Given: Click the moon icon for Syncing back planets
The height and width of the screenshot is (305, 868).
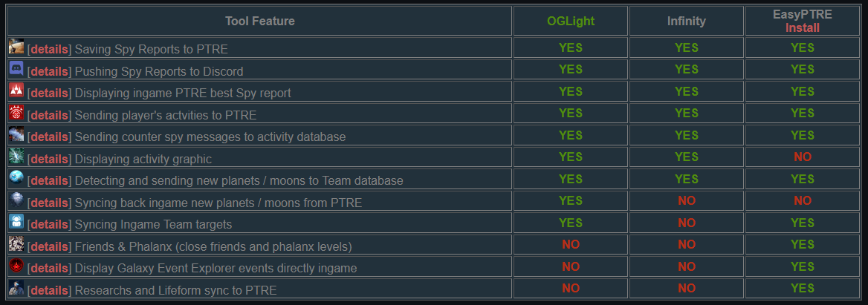Looking at the screenshot, I should [16, 200].
